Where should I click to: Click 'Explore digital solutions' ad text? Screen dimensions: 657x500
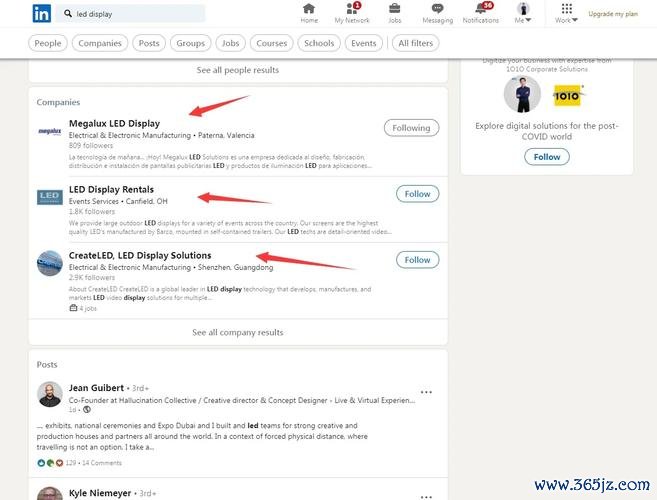[x=546, y=131]
